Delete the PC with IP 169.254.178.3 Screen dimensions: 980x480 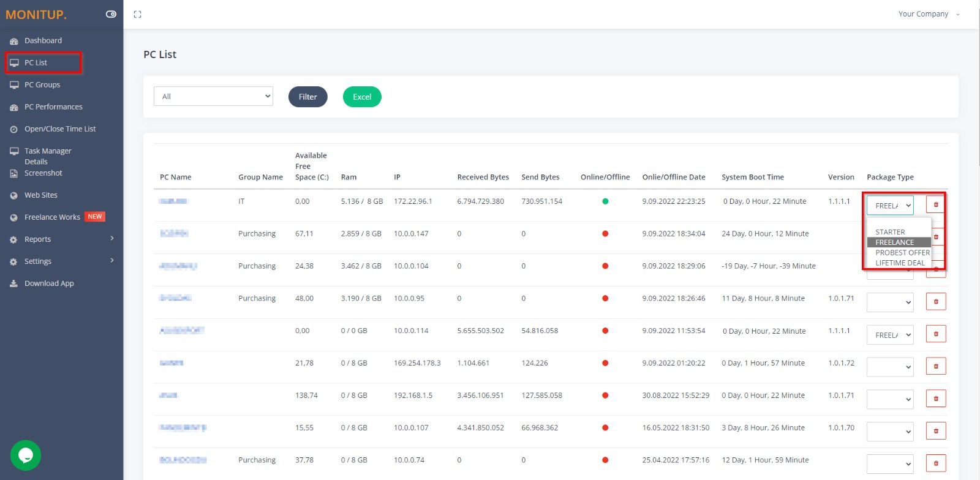pos(936,366)
